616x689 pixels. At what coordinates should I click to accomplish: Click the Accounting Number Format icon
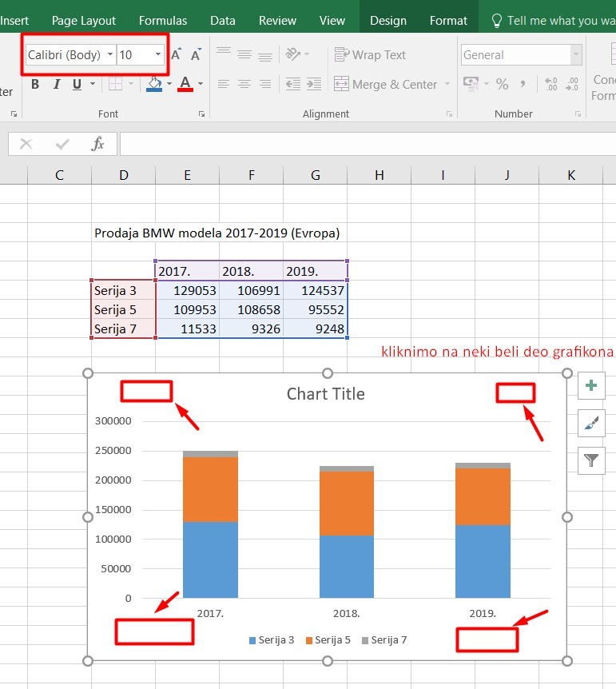[471, 83]
